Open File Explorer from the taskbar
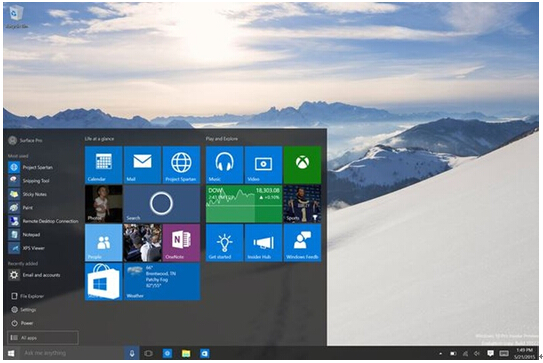The width and height of the screenshot is (543, 363). (186, 353)
